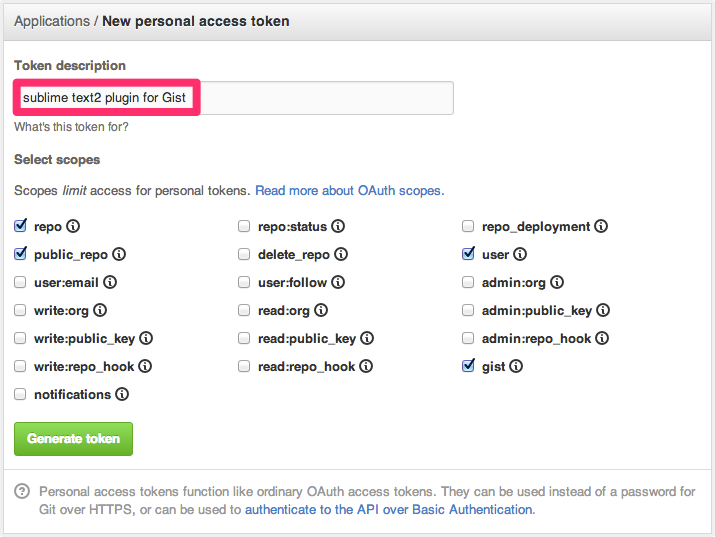Image resolution: width=715 pixels, height=537 pixels.
Task: Open Read more about OAuth scopes link
Action: click(x=349, y=190)
